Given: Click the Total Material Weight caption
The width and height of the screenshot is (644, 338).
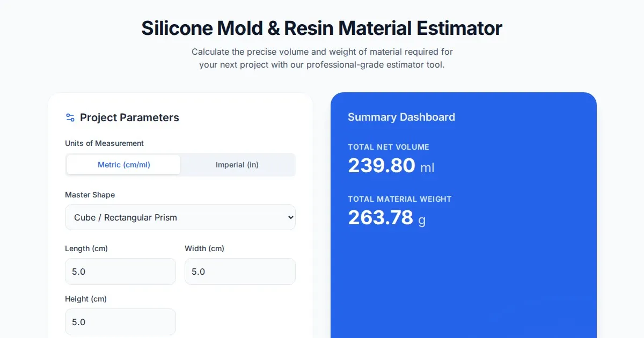Looking at the screenshot, I should point(400,199).
